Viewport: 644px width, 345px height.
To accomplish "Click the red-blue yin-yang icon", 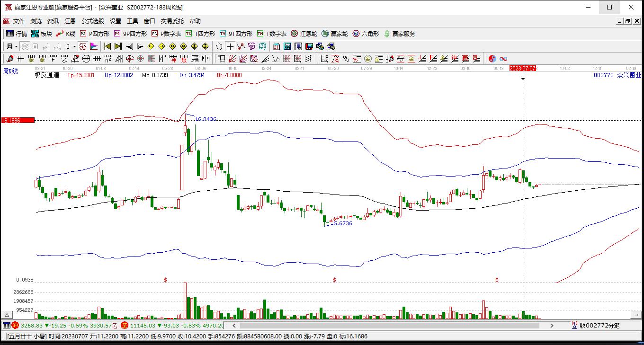I will click(492, 59).
